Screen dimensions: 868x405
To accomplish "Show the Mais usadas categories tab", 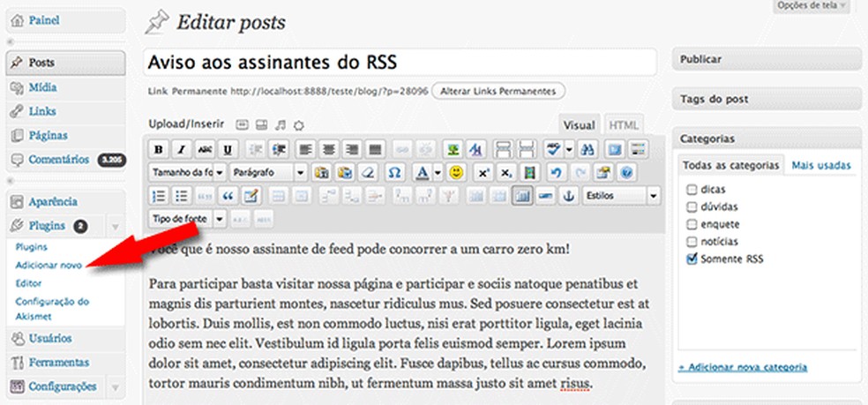I will point(821,165).
